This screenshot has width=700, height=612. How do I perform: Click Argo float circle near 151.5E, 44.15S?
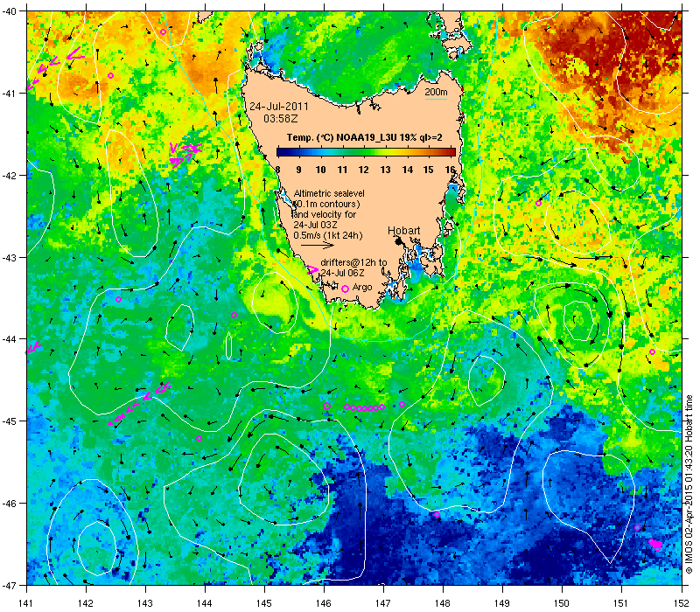[x=652, y=352]
